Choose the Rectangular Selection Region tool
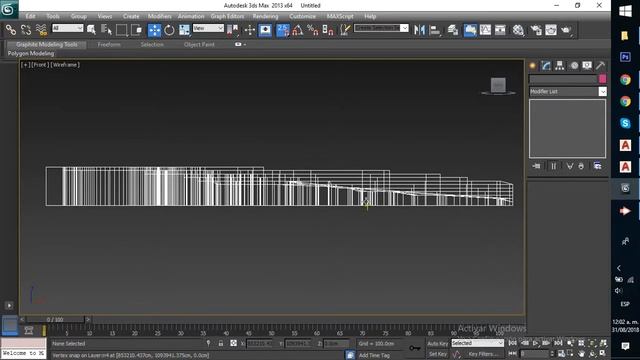This screenshot has height=360, width=640. pos(122,30)
